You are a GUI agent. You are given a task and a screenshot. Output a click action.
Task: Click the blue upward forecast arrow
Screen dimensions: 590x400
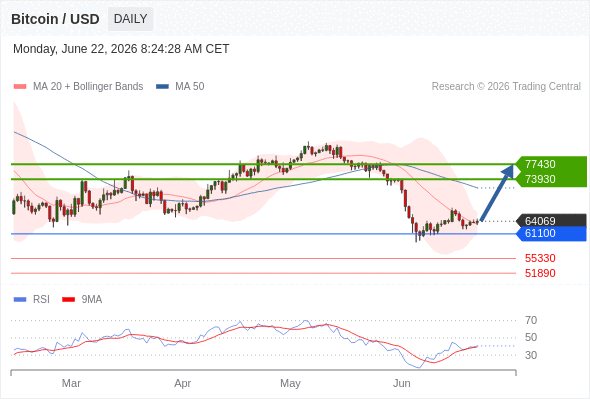(x=497, y=192)
